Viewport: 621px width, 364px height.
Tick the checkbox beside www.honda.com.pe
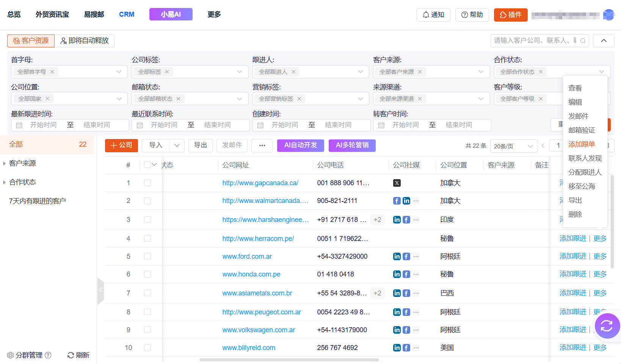coord(147,274)
